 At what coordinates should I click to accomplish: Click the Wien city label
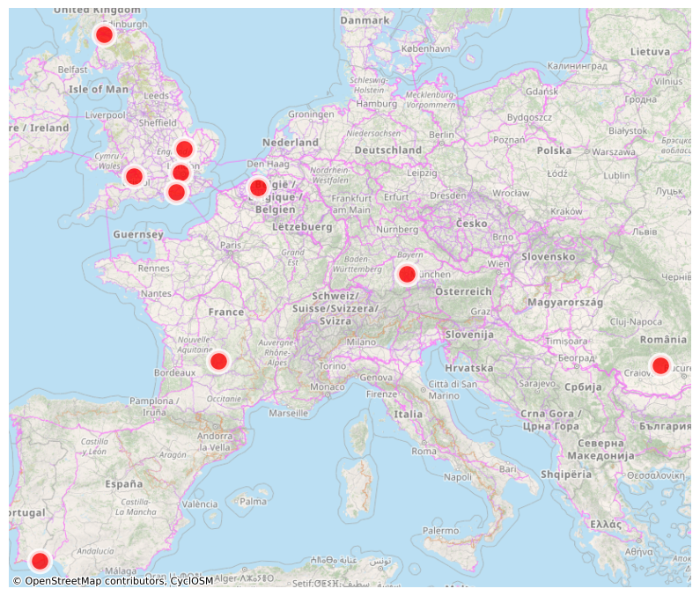pos(498,263)
